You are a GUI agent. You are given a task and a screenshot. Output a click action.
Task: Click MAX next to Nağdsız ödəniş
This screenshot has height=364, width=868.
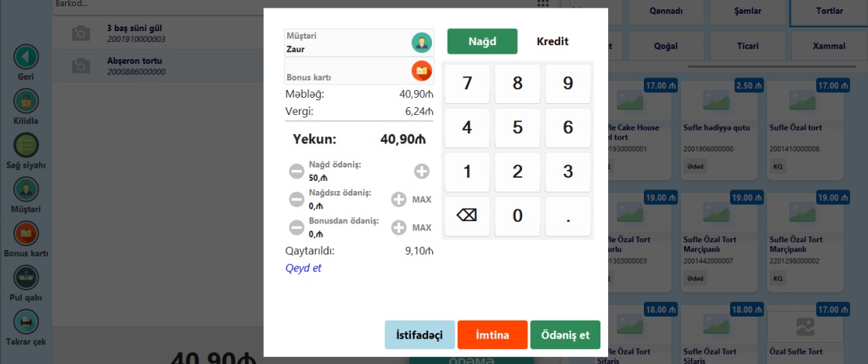(x=421, y=199)
